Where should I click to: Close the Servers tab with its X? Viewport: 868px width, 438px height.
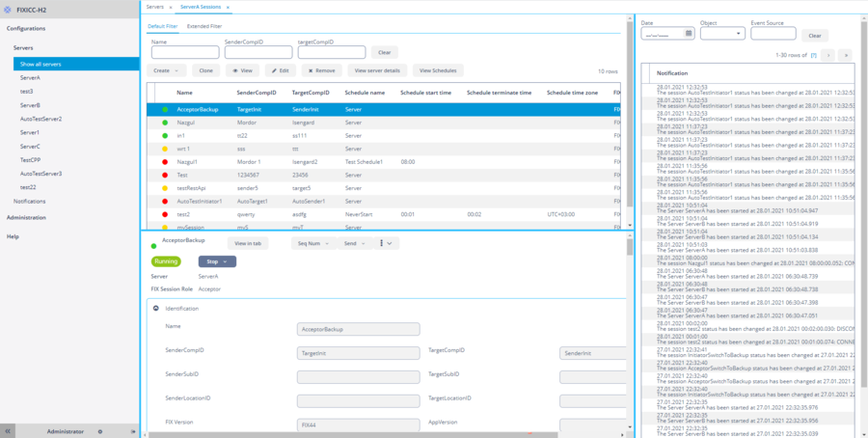click(x=170, y=7)
